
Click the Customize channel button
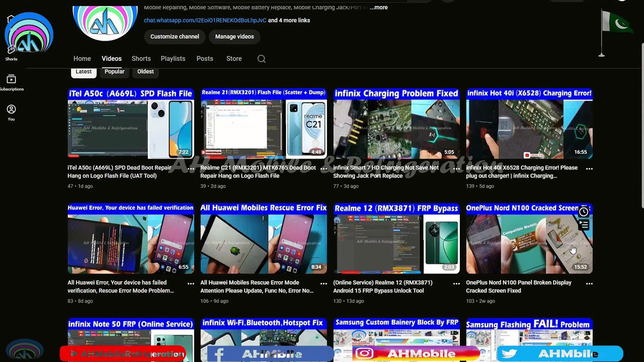click(175, 36)
